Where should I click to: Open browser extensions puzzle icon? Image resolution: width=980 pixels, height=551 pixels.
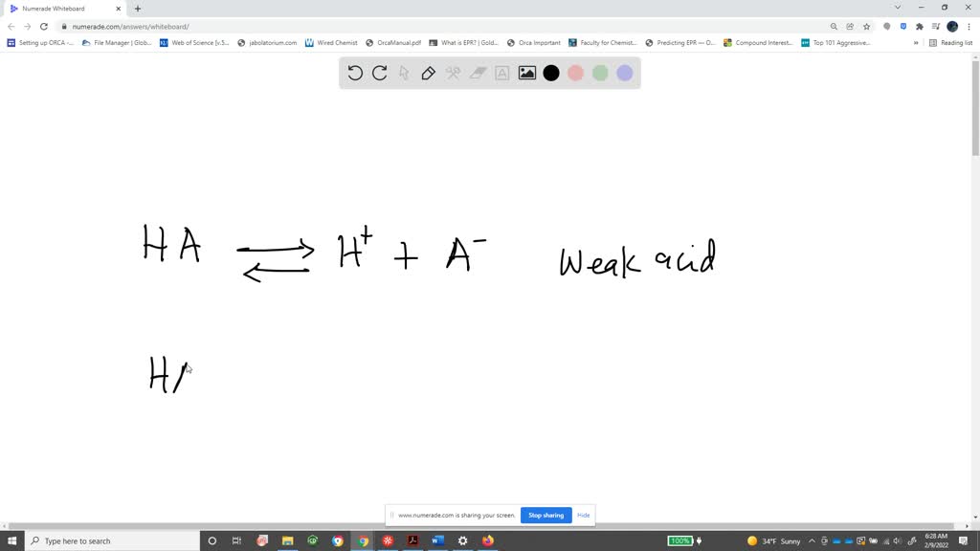(x=919, y=26)
